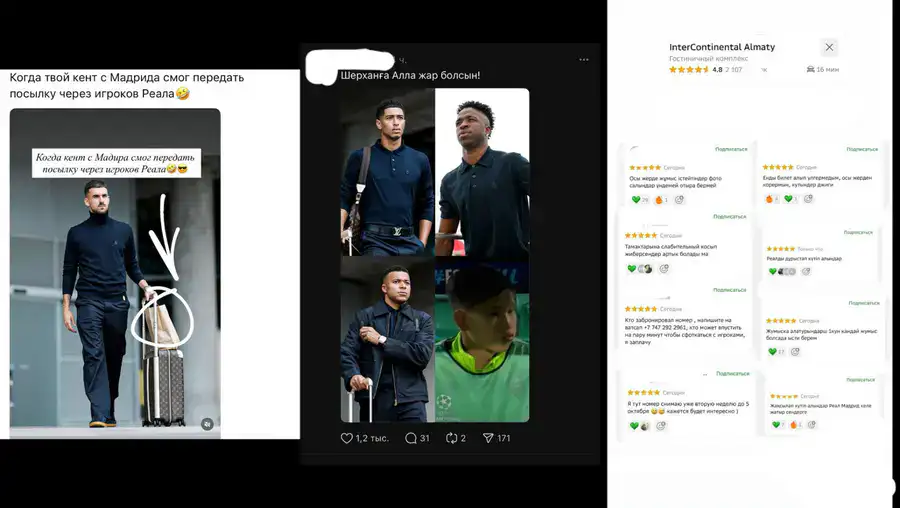Open the top-left photo with the shoulder bag
This screenshot has height=508, width=900.
(x=387, y=172)
